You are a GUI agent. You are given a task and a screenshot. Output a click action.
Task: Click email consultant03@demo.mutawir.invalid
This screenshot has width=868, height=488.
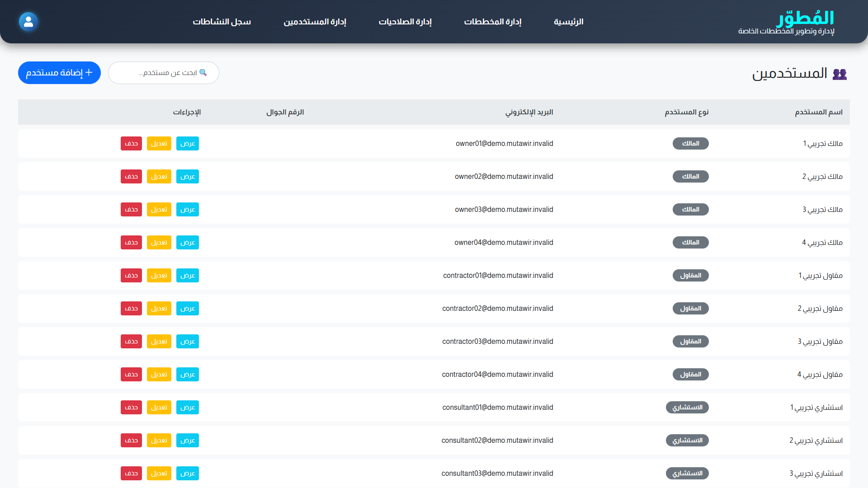497,473
